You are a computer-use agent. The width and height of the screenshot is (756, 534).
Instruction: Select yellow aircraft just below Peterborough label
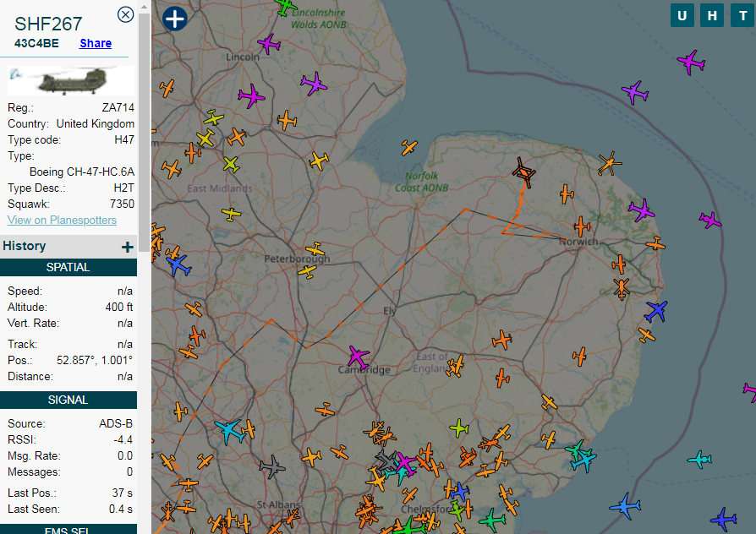[308, 272]
